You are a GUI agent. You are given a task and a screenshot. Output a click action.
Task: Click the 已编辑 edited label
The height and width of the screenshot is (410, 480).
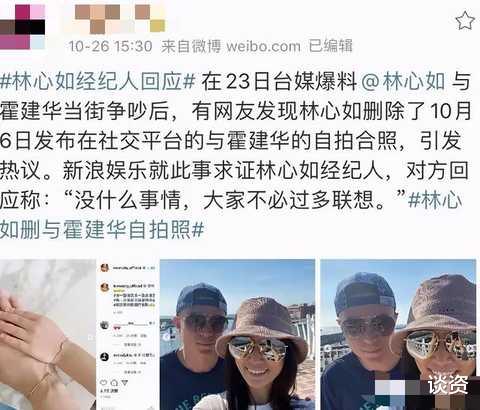point(330,46)
